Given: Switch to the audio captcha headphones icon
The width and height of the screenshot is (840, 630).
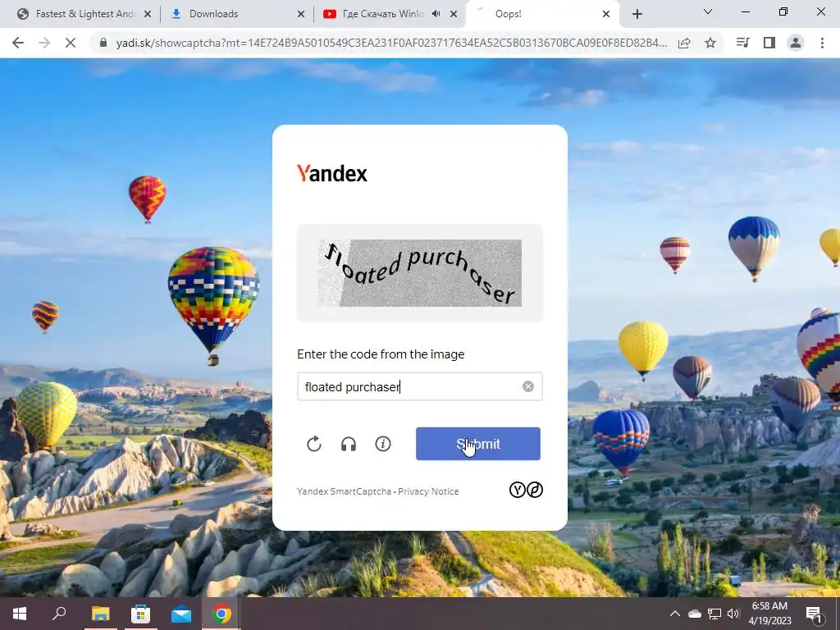Looking at the screenshot, I should click(x=348, y=444).
